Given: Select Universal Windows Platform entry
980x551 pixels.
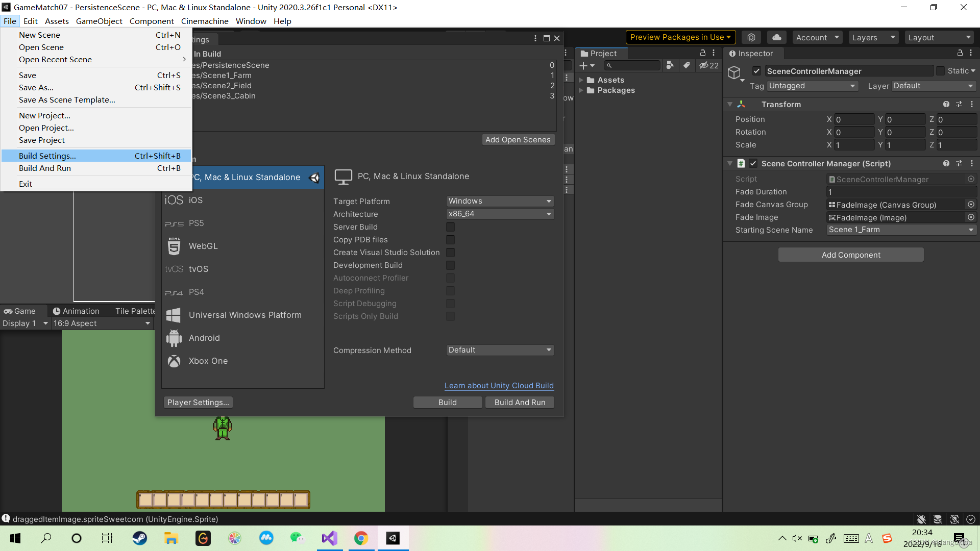Looking at the screenshot, I should coord(242,315).
